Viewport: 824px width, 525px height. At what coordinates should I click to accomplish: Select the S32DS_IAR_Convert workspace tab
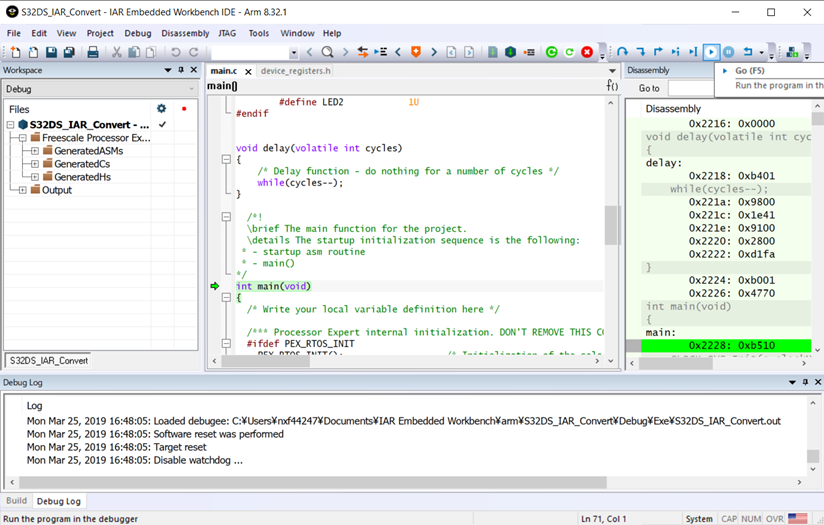pos(48,361)
